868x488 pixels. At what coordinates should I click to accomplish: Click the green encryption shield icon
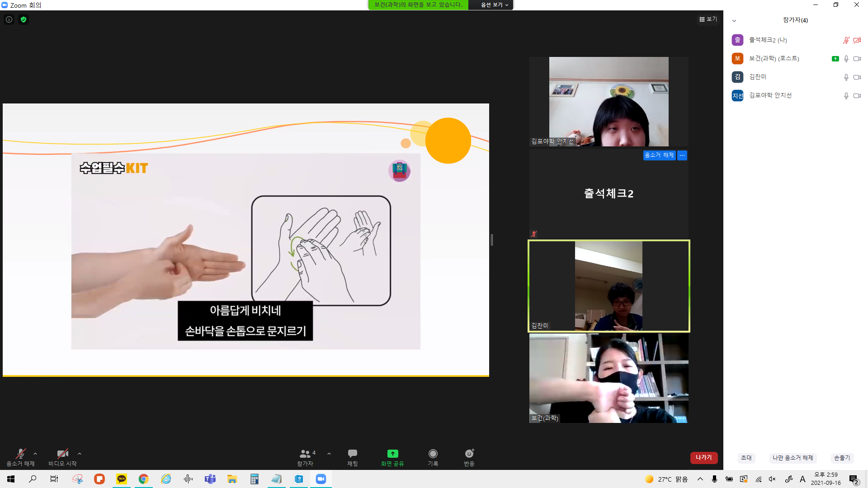[24, 19]
